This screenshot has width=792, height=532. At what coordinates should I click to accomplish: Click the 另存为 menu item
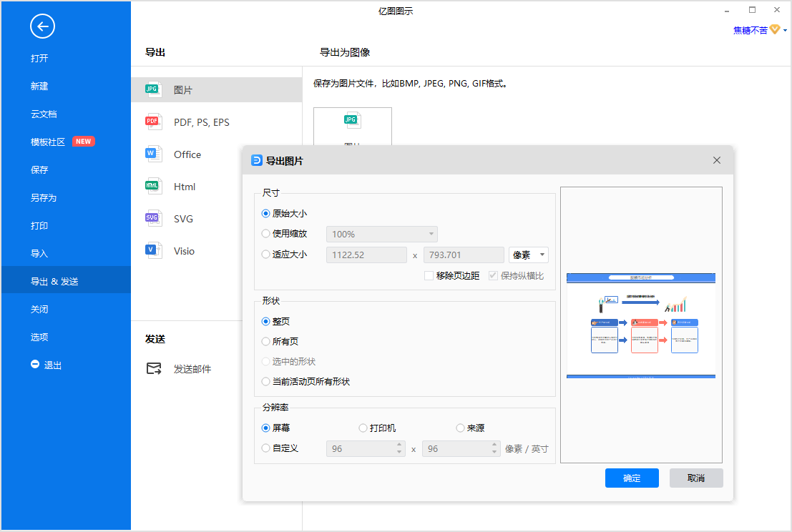pyautogui.click(x=44, y=197)
